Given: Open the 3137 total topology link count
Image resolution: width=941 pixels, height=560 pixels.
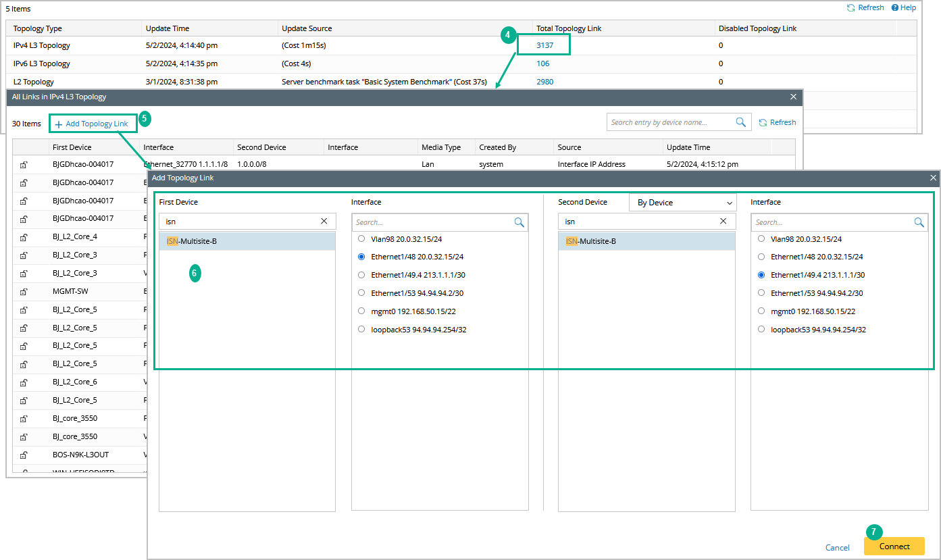Looking at the screenshot, I should 544,45.
